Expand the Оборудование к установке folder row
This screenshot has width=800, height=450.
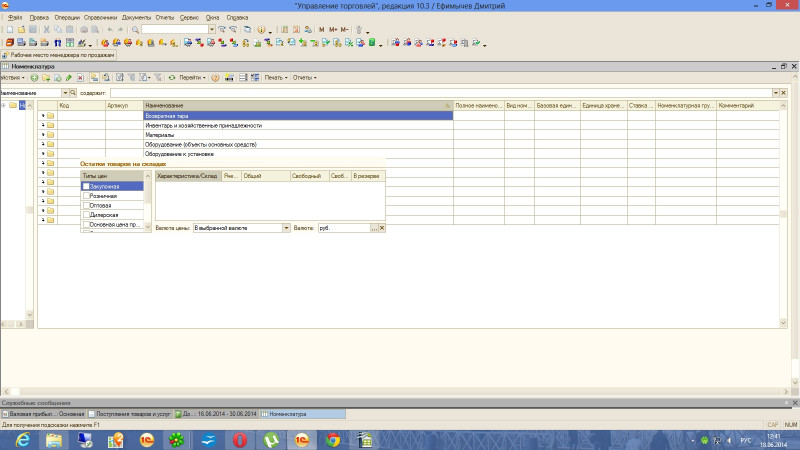pyautogui.click(x=43, y=154)
